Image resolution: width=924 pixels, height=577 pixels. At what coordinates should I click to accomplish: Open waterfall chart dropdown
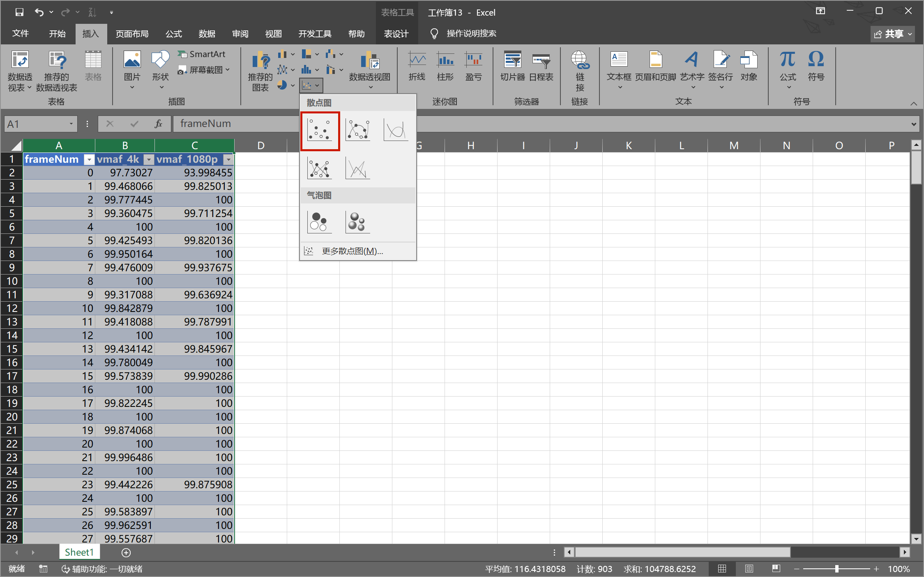coord(334,54)
